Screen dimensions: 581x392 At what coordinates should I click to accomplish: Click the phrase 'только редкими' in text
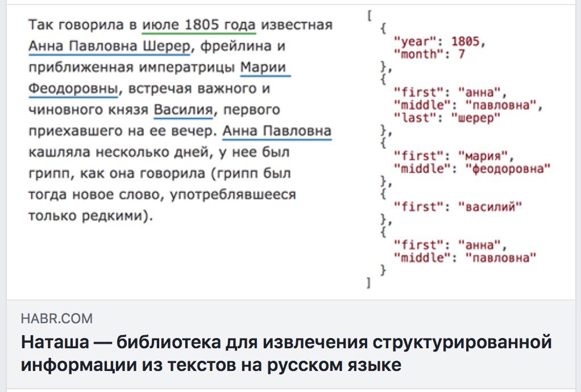point(86,215)
